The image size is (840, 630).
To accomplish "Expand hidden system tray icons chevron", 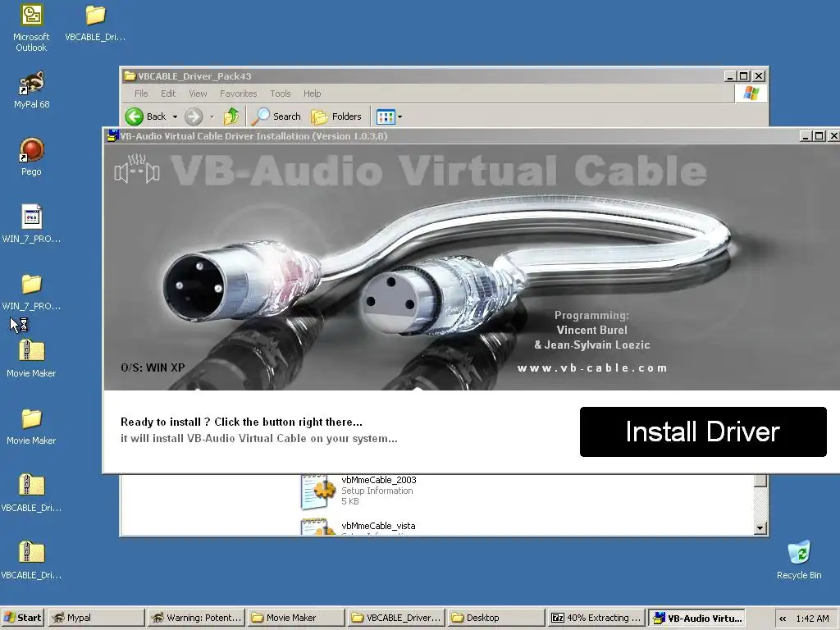I will [x=783, y=619].
